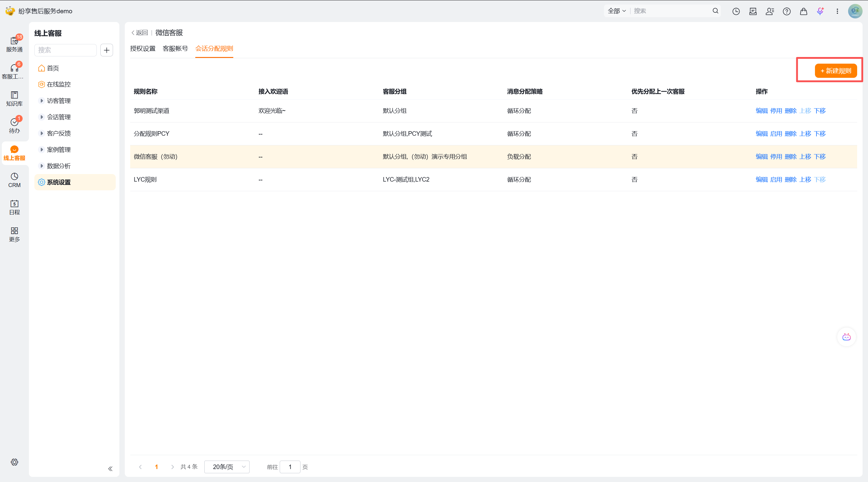The height and width of the screenshot is (482, 868).
Task: Open the floating chatbot assistant icon
Action: click(x=846, y=337)
